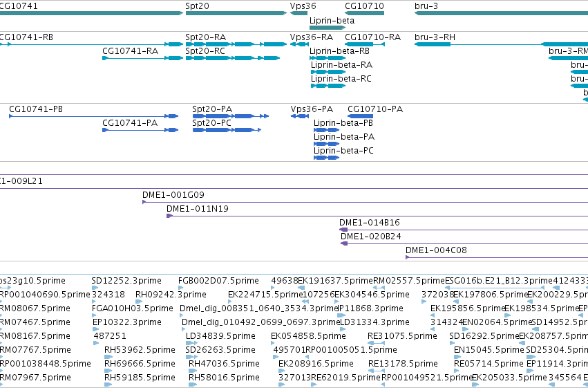Select EST RM08167.5prime
The height and width of the screenshot is (388, 588).
35,336
